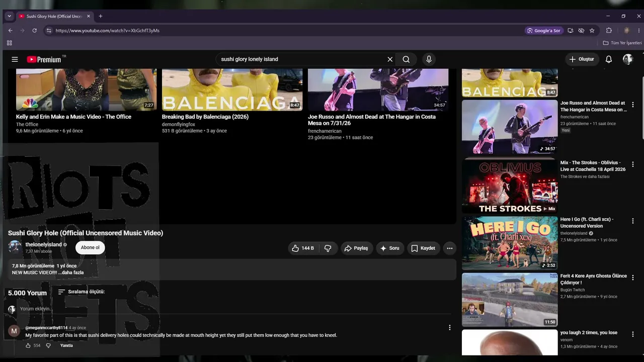This screenshot has width=644, height=362.
Task: Visit thelonelyisland channel name under video title
Action: pos(43,244)
